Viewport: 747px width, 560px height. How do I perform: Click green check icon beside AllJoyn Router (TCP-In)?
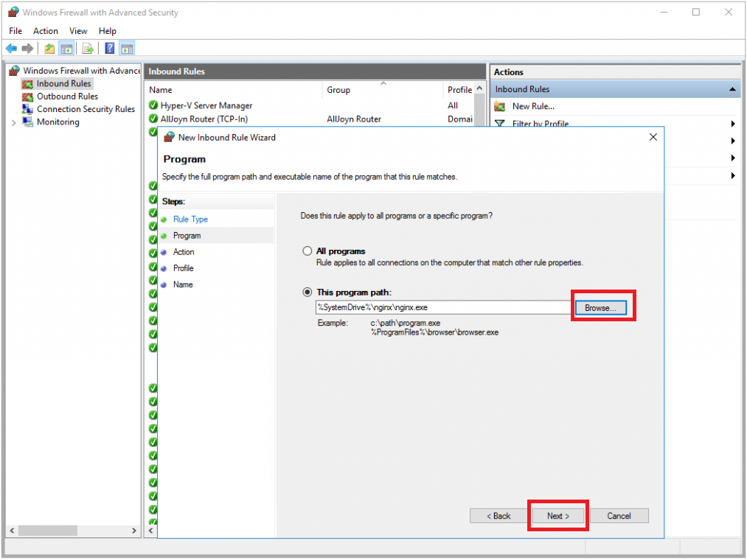tap(153, 119)
